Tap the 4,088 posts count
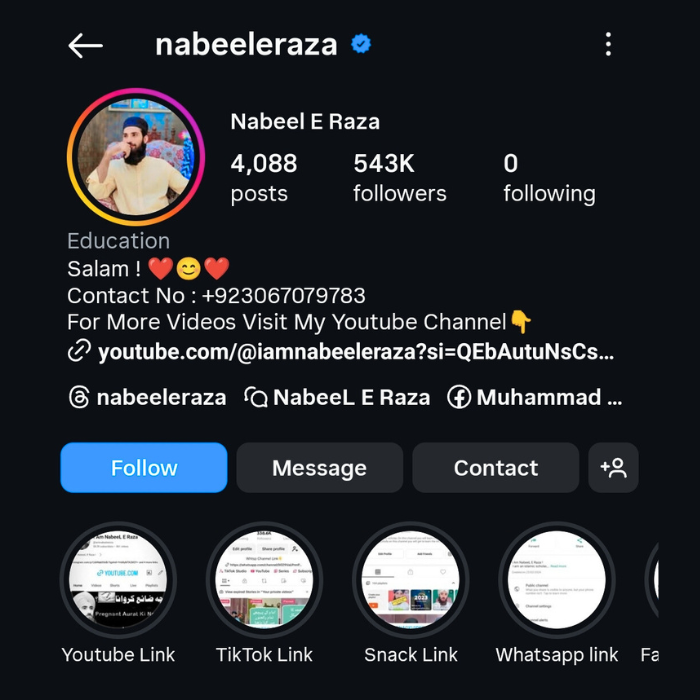 264,178
